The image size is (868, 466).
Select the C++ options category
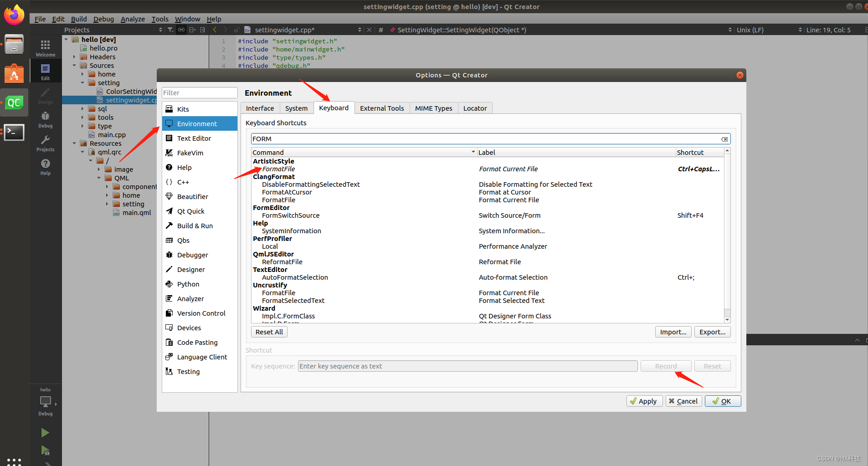(200, 182)
